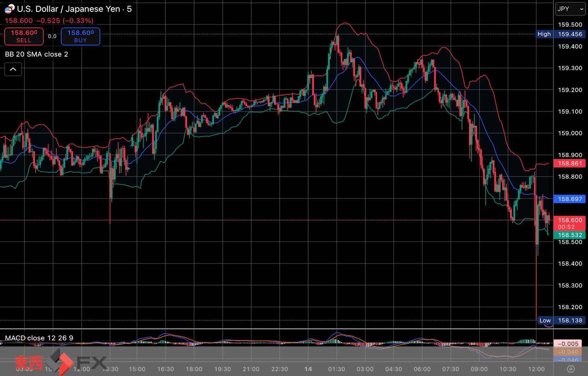Select the BB 20 SMA close 2 indicator
Image resolution: width=588 pixels, height=376 pixels.
coord(36,54)
